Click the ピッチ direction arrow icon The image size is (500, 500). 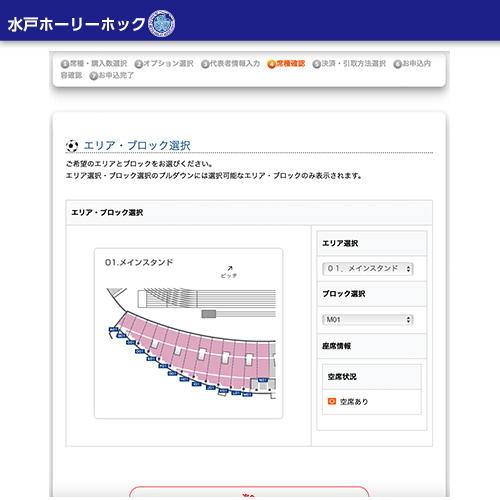(230, 268)
